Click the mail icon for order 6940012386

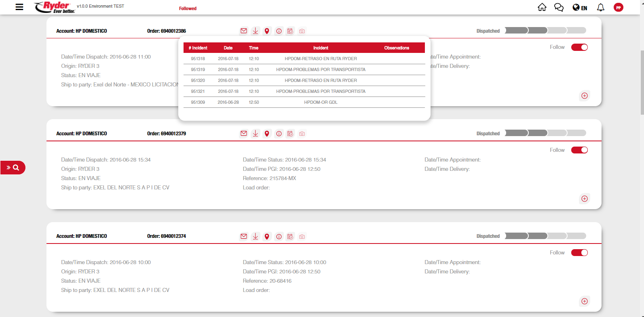243,31
